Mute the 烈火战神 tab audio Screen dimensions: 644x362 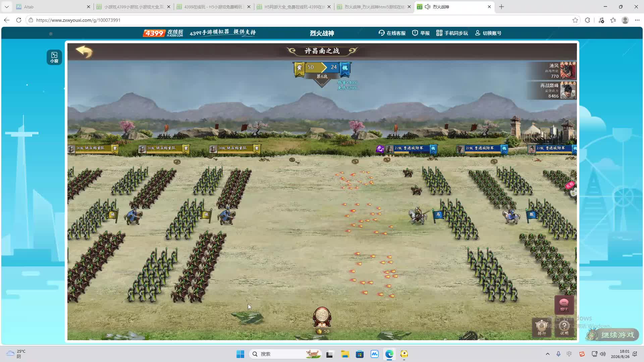click(x=428, y=7)
